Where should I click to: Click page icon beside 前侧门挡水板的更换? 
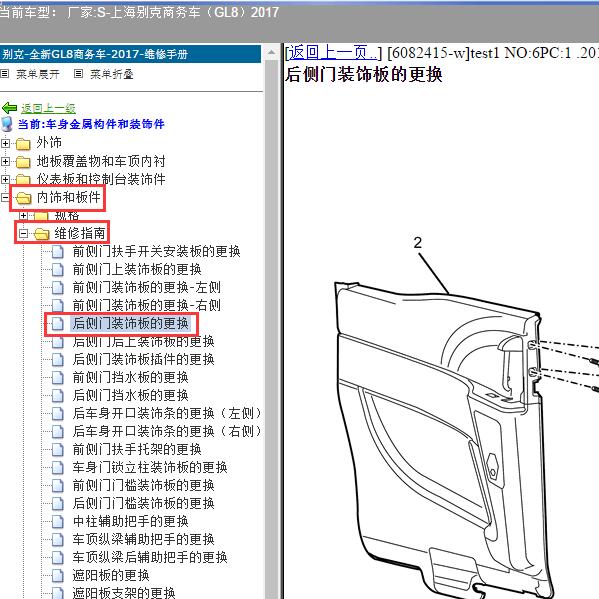pyautogui.click(x=58, y=378)
